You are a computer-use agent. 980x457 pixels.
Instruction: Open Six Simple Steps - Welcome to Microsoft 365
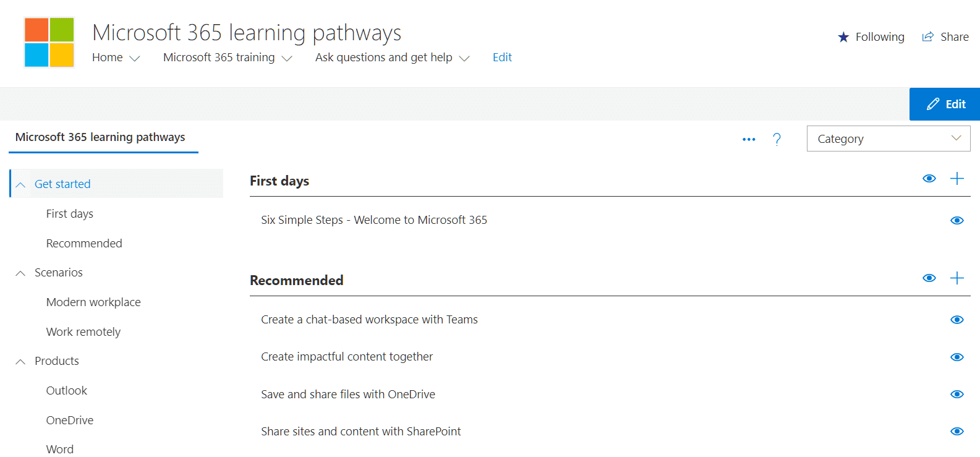[x=374, y=220]
